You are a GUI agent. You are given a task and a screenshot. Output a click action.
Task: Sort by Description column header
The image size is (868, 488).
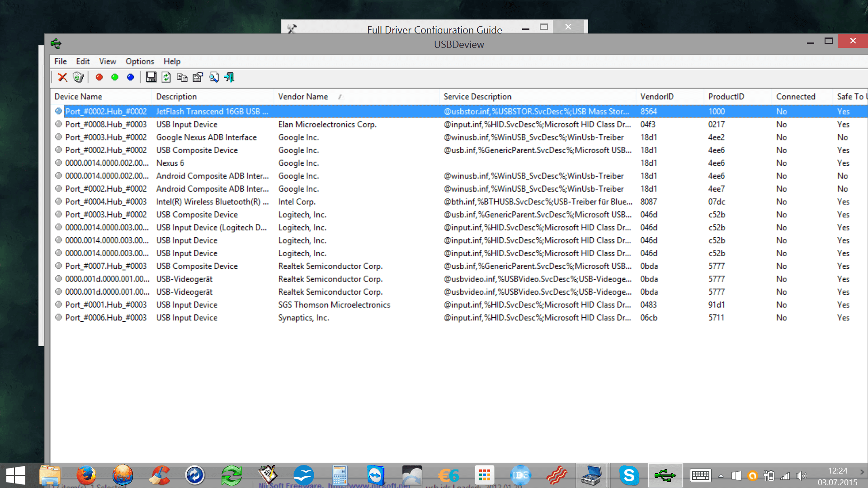[x=213, y=97]
